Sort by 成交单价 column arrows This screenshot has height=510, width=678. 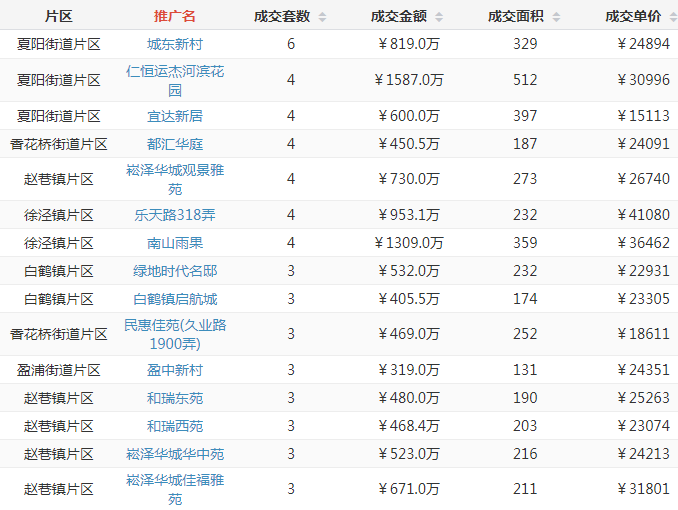pos(673,17)
